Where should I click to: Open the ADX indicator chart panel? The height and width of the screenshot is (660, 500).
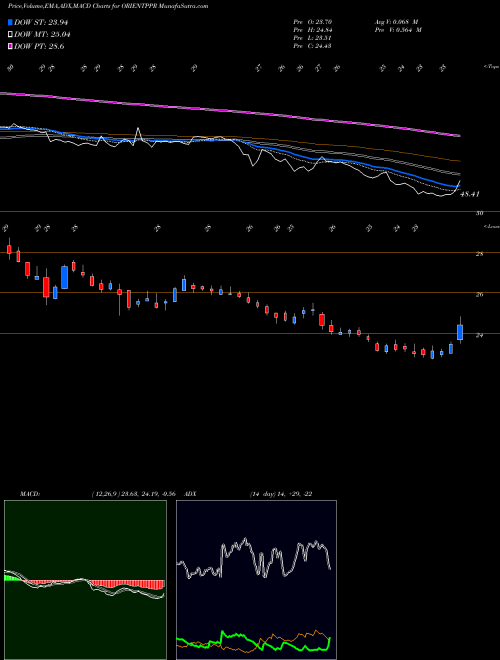[x=256, y=580]
